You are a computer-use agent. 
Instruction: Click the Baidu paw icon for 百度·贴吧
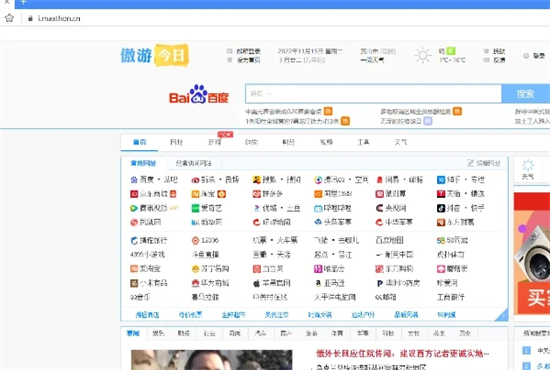134,180
